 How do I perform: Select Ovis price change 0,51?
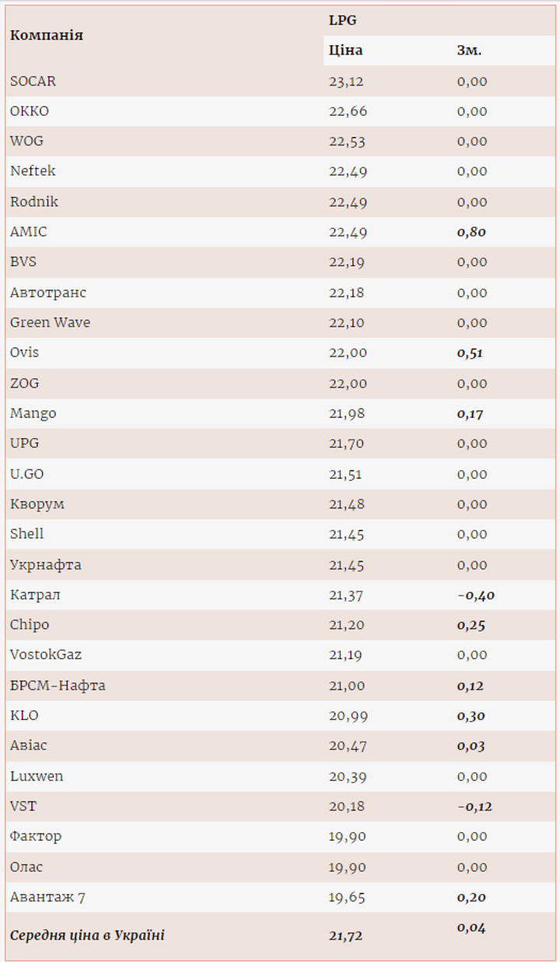(470, 353)
